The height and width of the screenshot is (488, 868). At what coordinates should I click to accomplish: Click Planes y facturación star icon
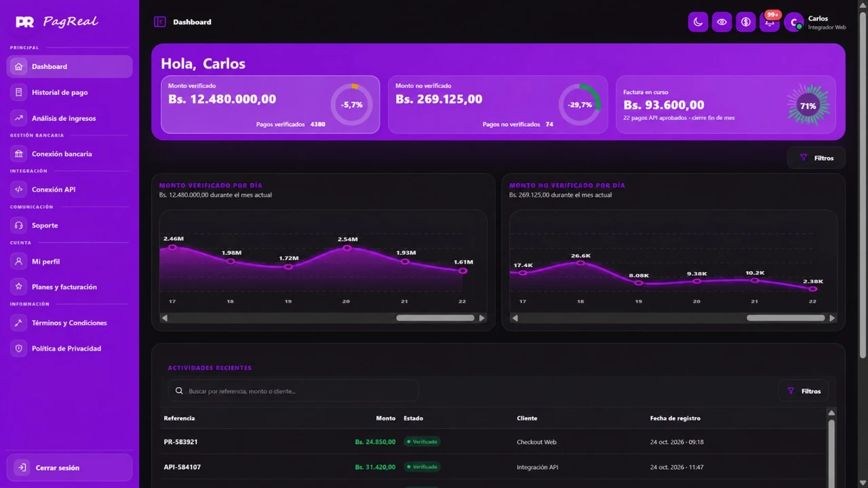pos(19,287)
